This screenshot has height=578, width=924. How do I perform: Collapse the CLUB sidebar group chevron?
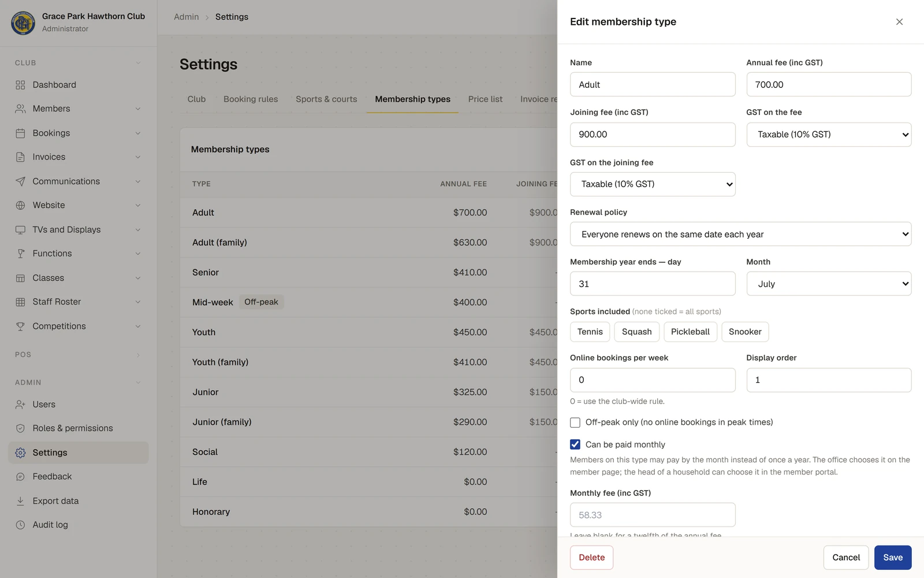(138, 63)
